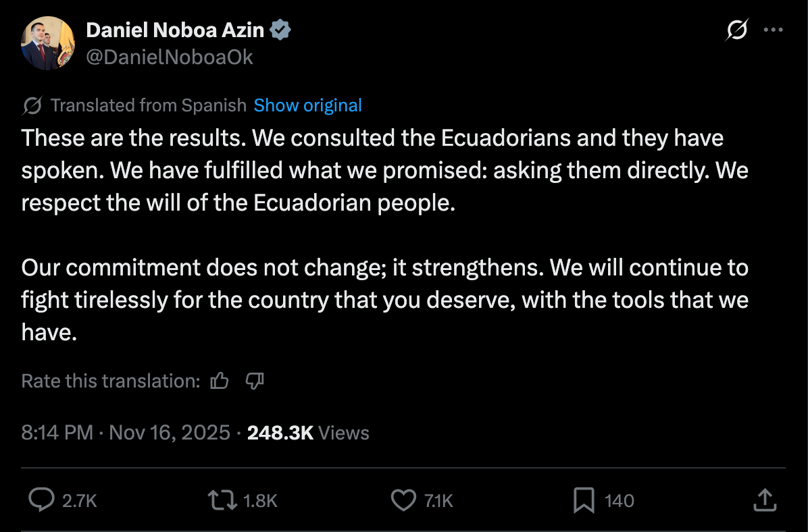
Task: Like the post with the heart icon
Action: (403, 500)
